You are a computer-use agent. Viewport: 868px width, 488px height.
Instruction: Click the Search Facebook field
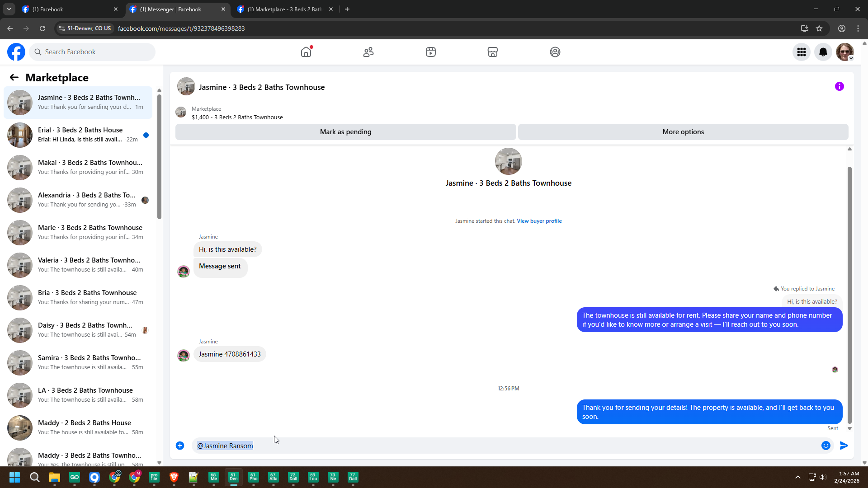93,52
